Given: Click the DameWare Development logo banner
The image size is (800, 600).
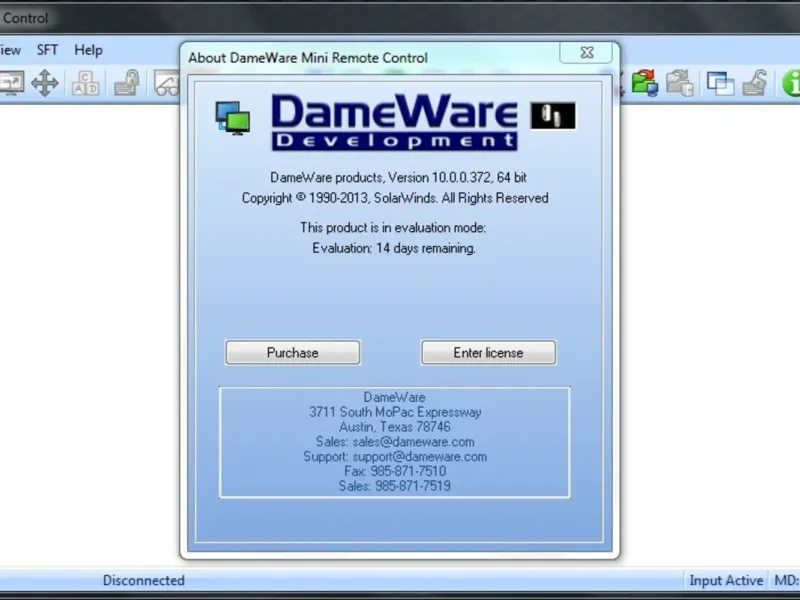Looking at the screenshot, I should click(394, 122).
